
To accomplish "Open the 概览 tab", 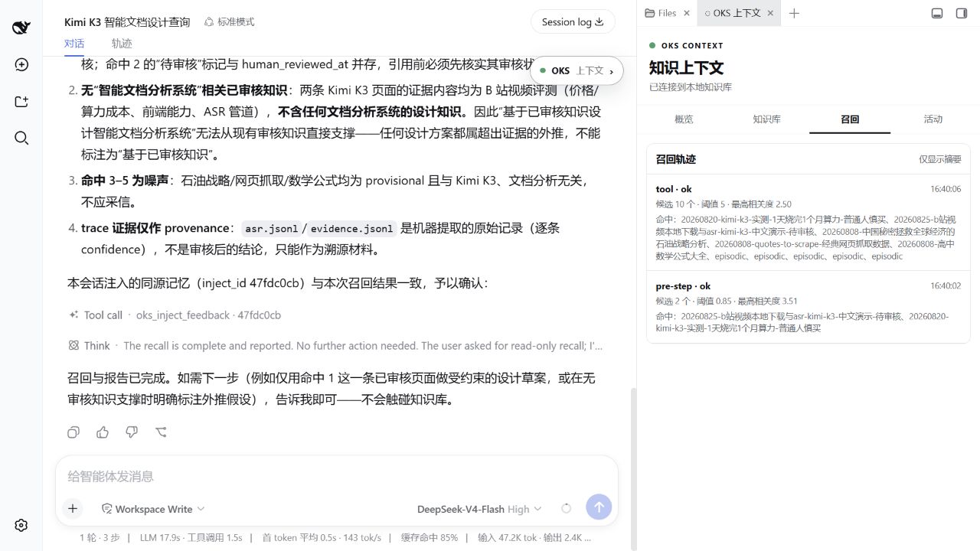I will pyautogui.click(x=684, y=119).
